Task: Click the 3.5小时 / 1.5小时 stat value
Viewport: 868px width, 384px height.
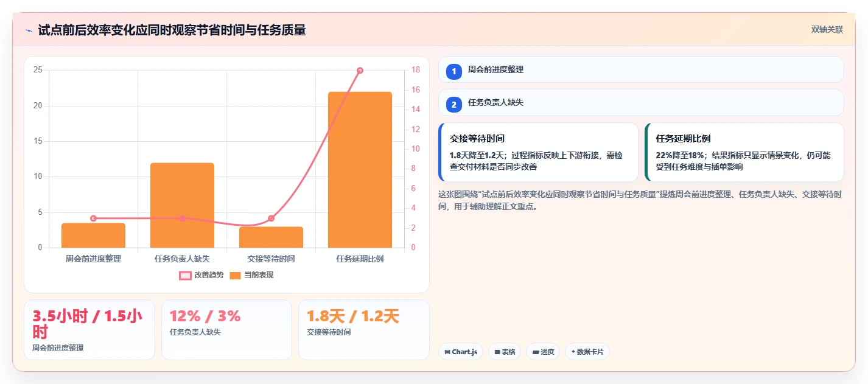Action: (88, 324)
